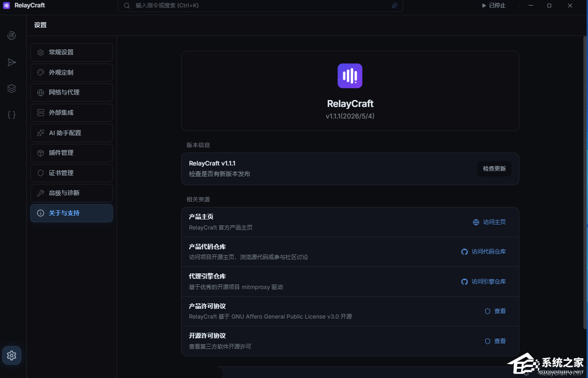Screen dimensions: 588x378
Task: Click the sparkle icon next to AI 助手配置
Action: pos(41,133)
